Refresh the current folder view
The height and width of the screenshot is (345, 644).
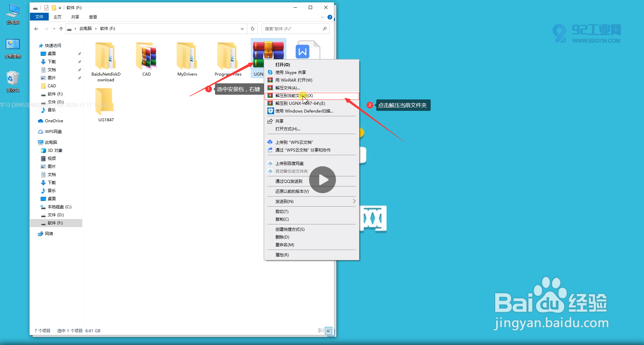(x=253, y=29)
